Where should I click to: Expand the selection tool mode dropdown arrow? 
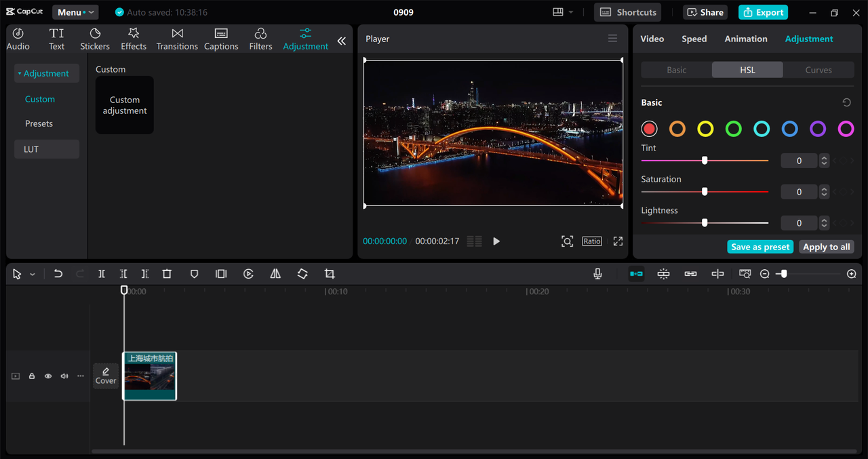tap(33, 275)
